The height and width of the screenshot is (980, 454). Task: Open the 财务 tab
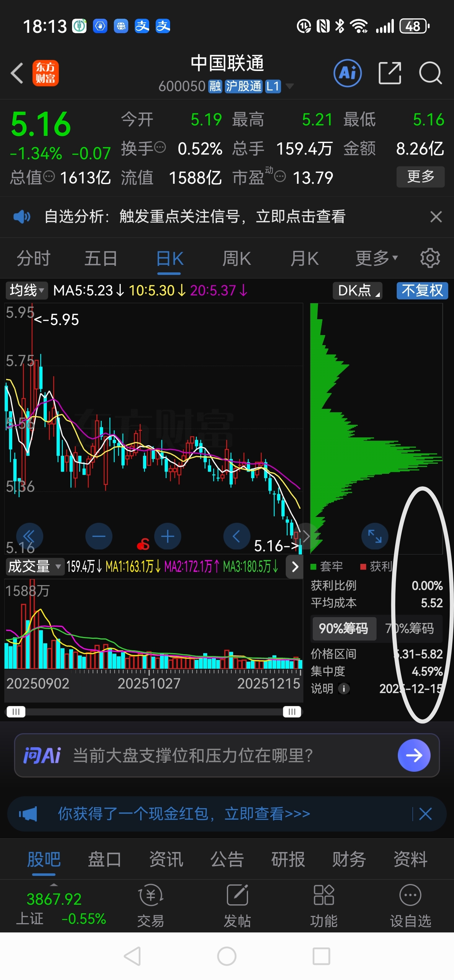349,859
